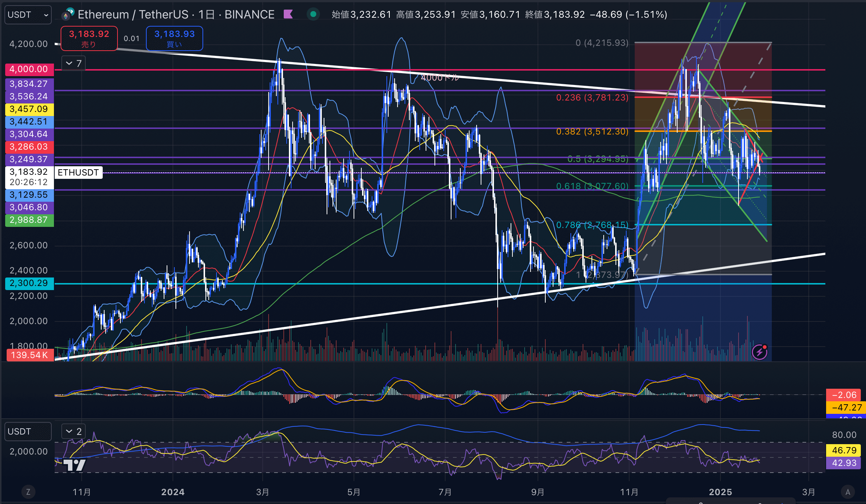Click the 3,536.24 price label
Viewport: 866px width, 504px height.
click(29, 96)
